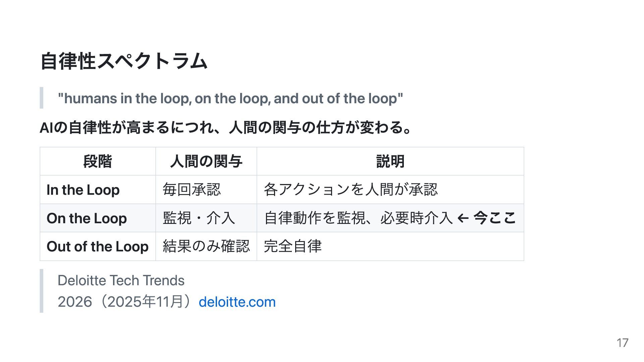
Task: Click the "Deloitte Tech Trends" citation text
Action: [121, 281]
